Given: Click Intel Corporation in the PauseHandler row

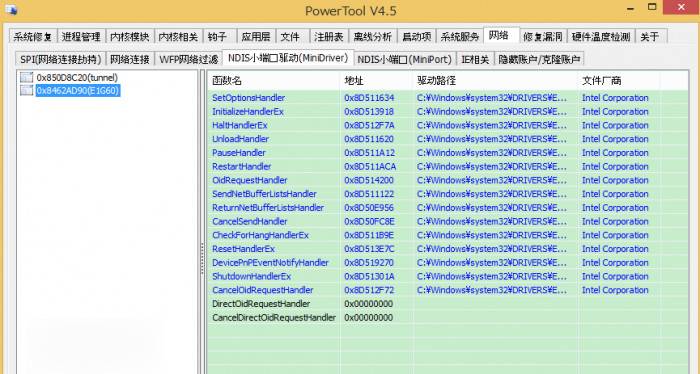Looking at the screenshot, I should (x=615, y=153).
